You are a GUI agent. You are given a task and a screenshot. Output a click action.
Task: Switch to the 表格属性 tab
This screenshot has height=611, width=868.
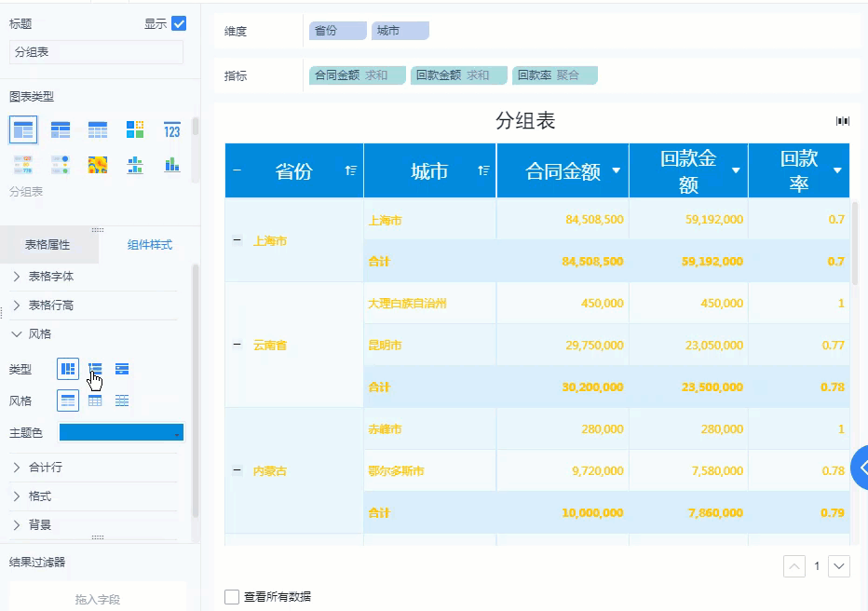(47, 245)
